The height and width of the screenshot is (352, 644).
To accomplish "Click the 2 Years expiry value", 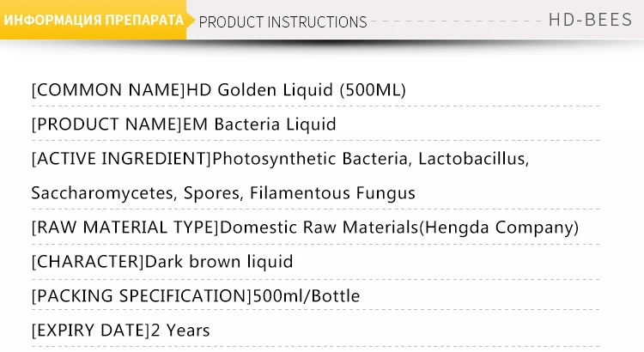I will 180,331.
